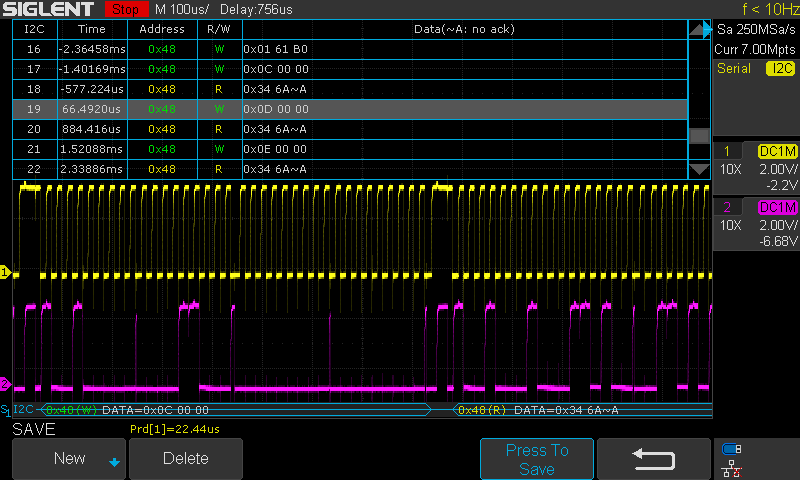The height and width of the screenshot is (480, 800).
Task: Click the channel 1 ground level marker
Action: click(5, 272)
